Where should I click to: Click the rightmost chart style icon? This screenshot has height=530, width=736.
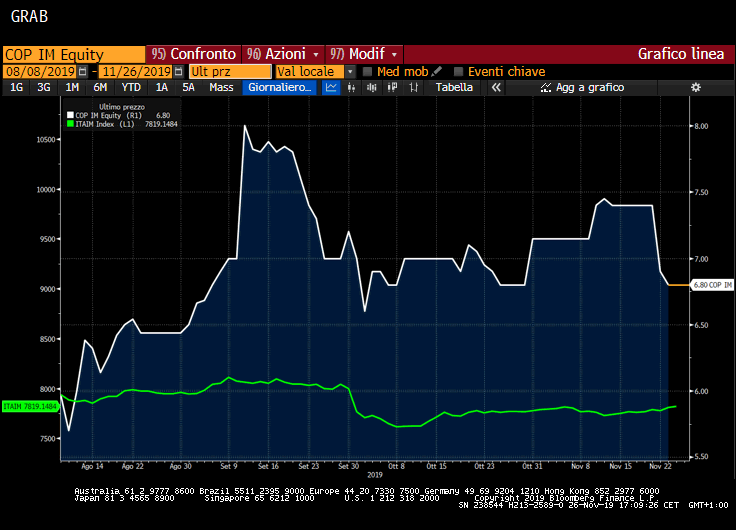pos(416,88)
